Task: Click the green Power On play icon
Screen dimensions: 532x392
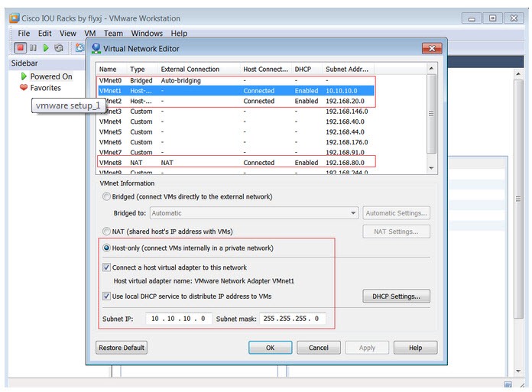Action: [46, 48]
